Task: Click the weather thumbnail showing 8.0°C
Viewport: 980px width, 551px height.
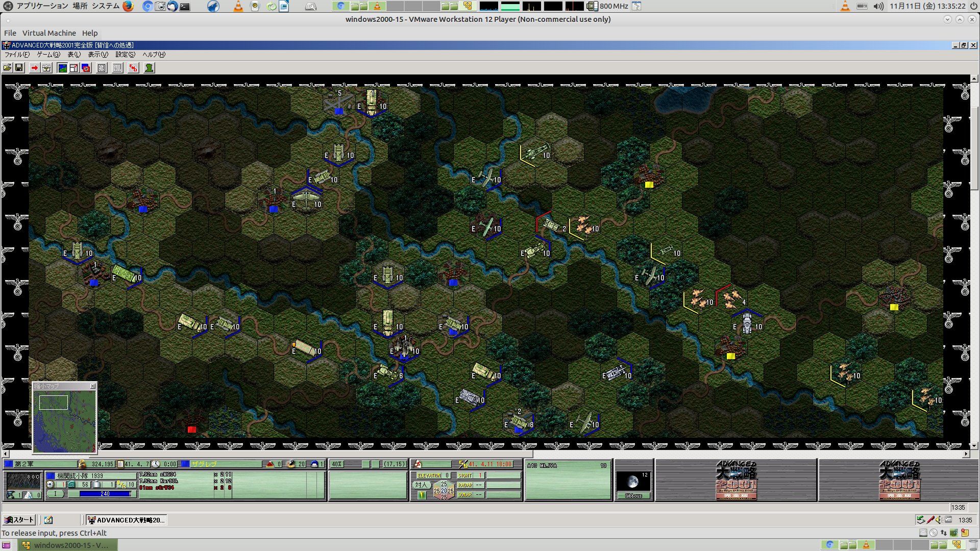Action: click(x=23, y=481)
